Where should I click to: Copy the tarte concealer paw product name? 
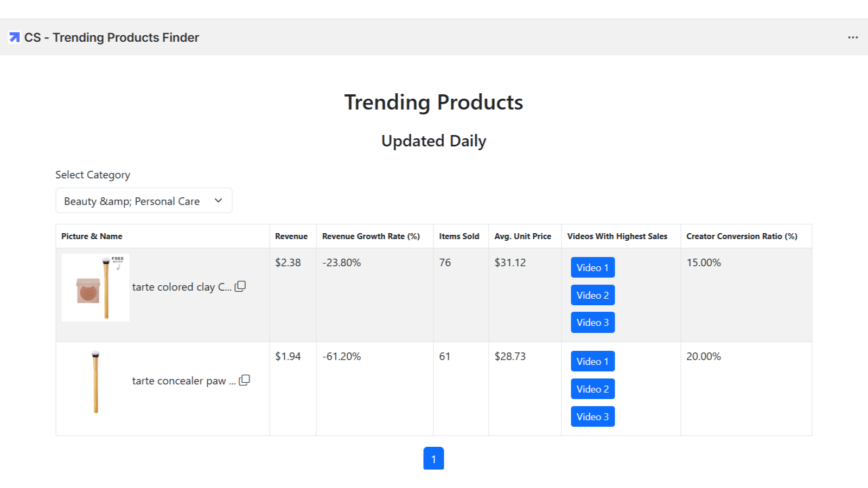click(x=245, y=380)
